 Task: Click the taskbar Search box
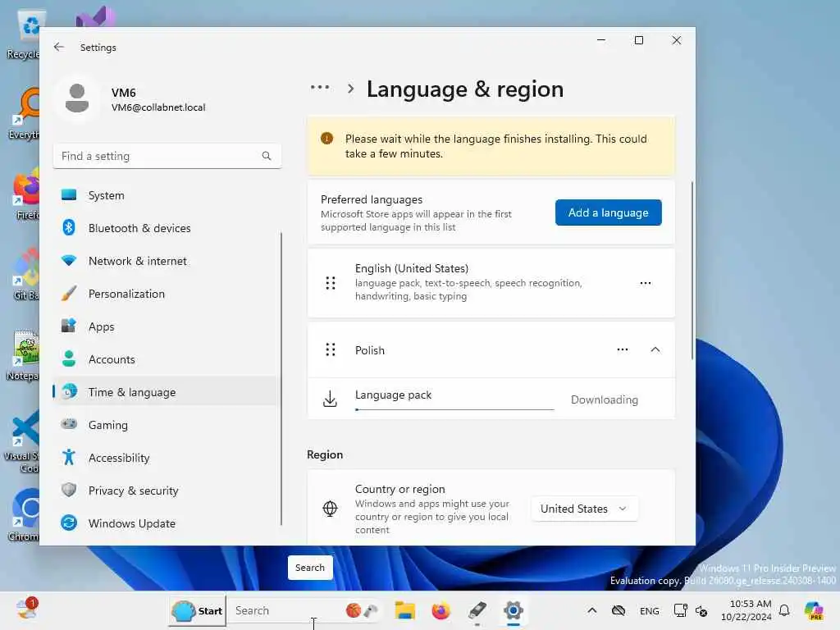pos(304,610)
